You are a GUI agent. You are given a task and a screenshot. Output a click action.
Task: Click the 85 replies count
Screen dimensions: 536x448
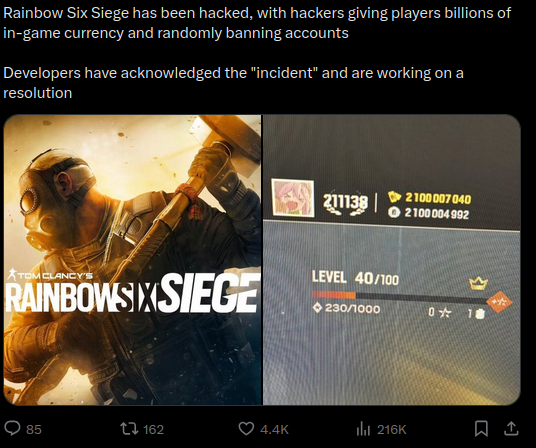pyautogui.click(x=34, y=429)
